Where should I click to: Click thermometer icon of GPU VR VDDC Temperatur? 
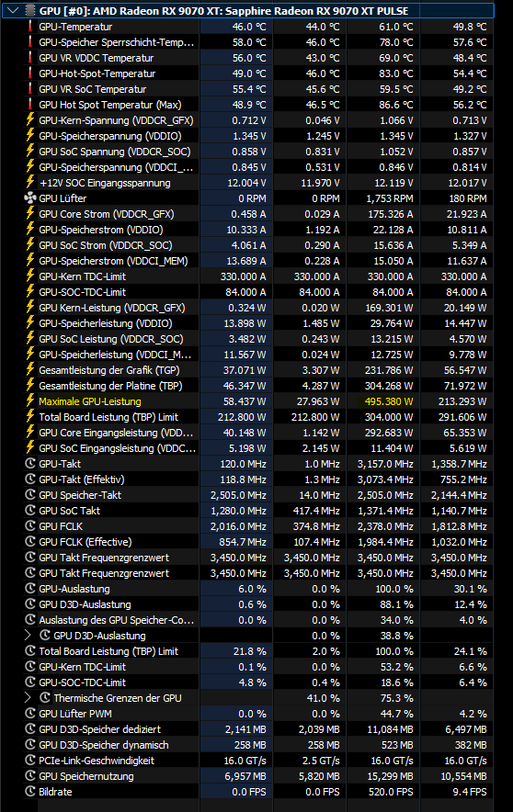(x=30, y=58)
